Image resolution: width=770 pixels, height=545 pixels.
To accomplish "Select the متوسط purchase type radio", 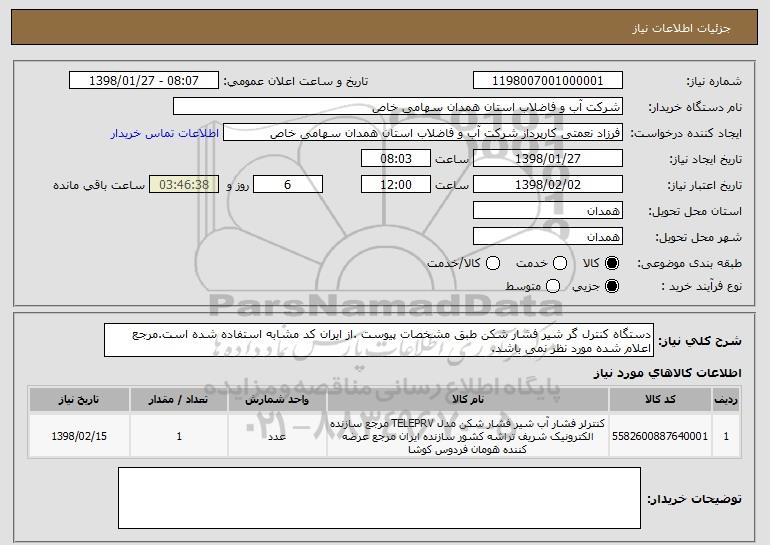I will click(x=553, y=286).
